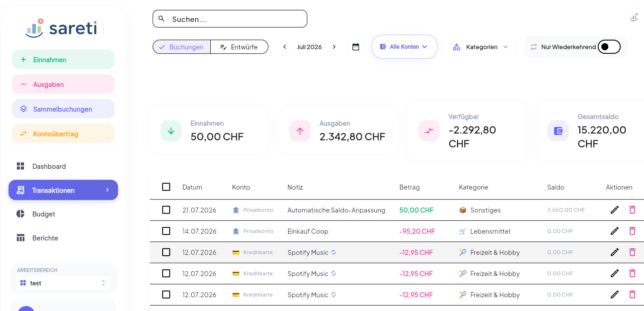Go to previous month arrow
The image size is (644, 311).
point(285,47)
